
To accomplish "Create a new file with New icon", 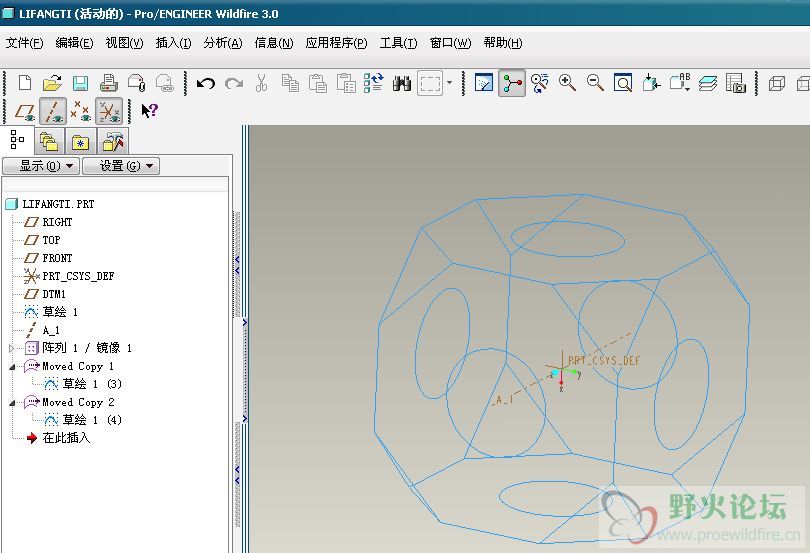I will [x=24, y=83].
